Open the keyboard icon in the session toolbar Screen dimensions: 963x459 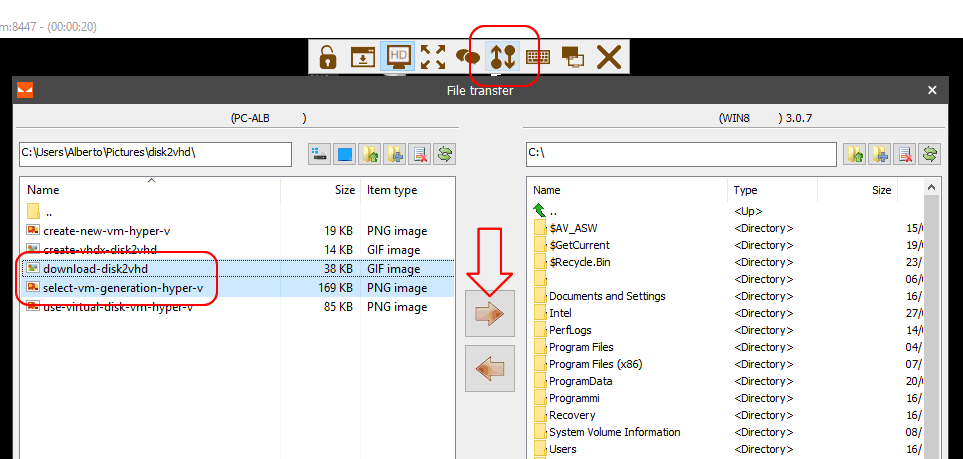[539, 58]
